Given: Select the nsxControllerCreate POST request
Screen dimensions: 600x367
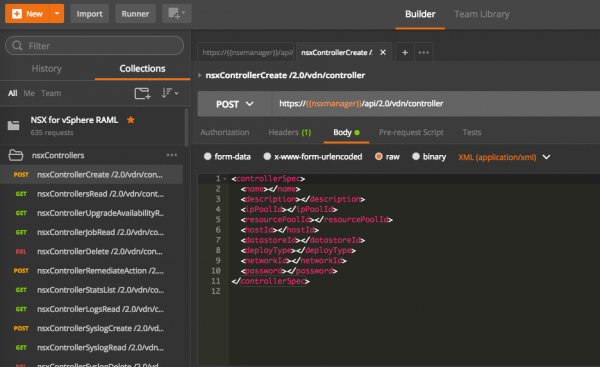Looking at the screenshot, I should pos(91,175).
